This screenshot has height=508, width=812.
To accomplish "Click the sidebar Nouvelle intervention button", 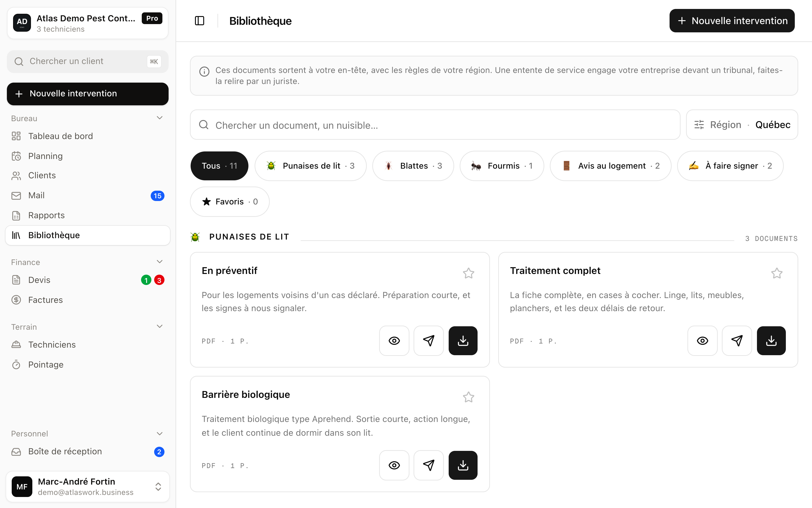I will coord(88,94).
